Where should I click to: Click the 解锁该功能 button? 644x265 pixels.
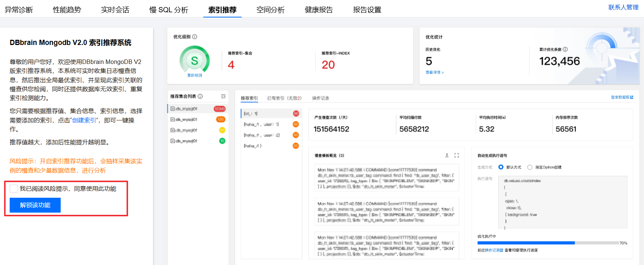pyautogui.click(x=35, y=205)
